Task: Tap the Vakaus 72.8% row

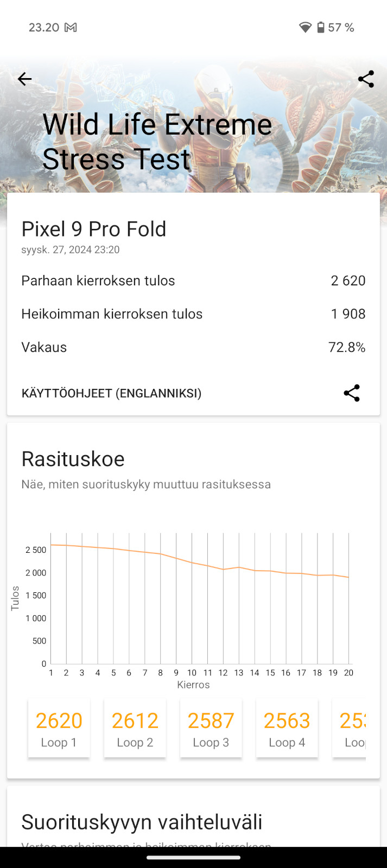Action: tap(193, 347)
